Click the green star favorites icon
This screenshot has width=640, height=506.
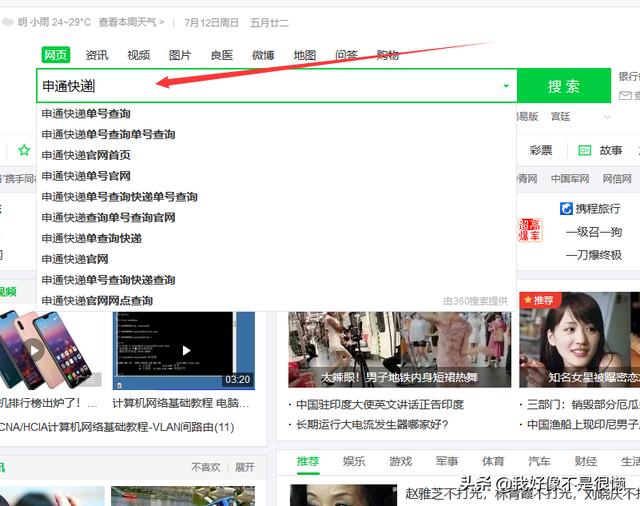[x=24, y=150]
